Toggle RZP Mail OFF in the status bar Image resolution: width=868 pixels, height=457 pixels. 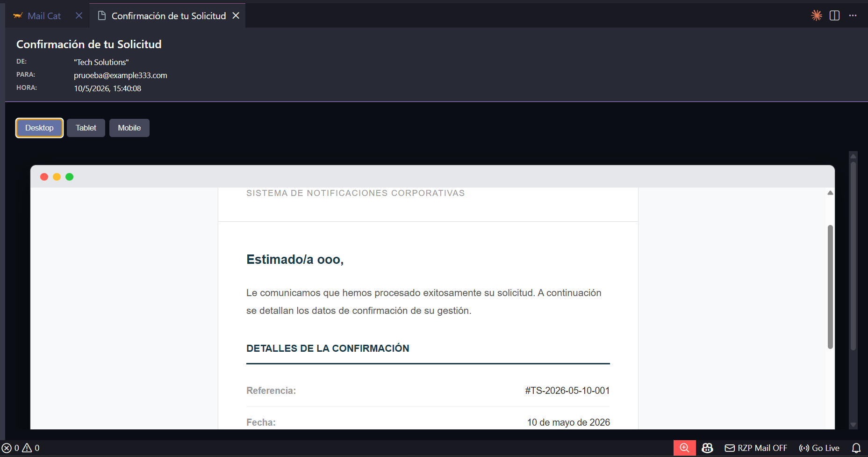[x=756, y=448]
